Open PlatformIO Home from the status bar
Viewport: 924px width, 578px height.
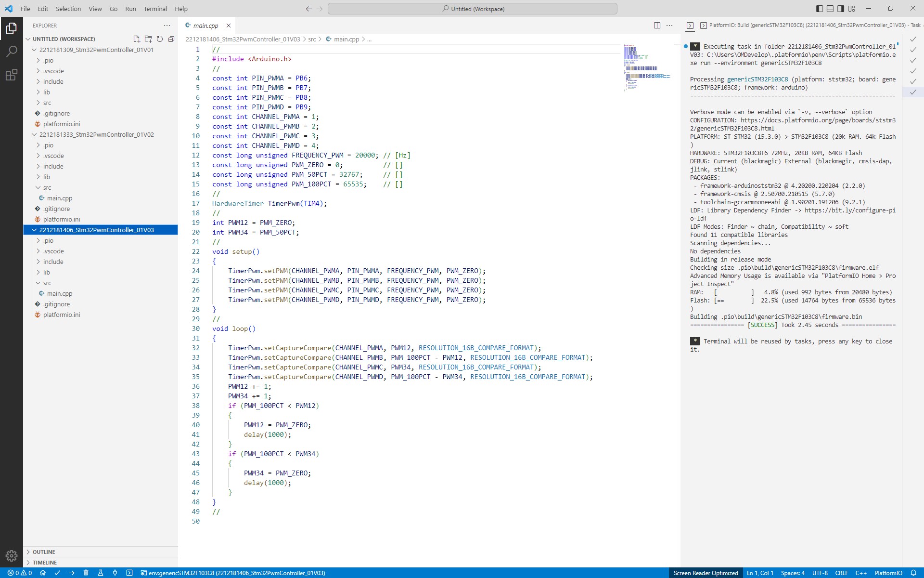click(43, 573)
